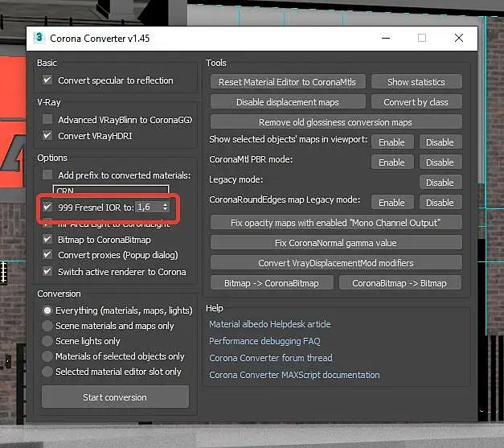Minimize the Corona Converter window
The image size is (504, 448).
(386, 38)
